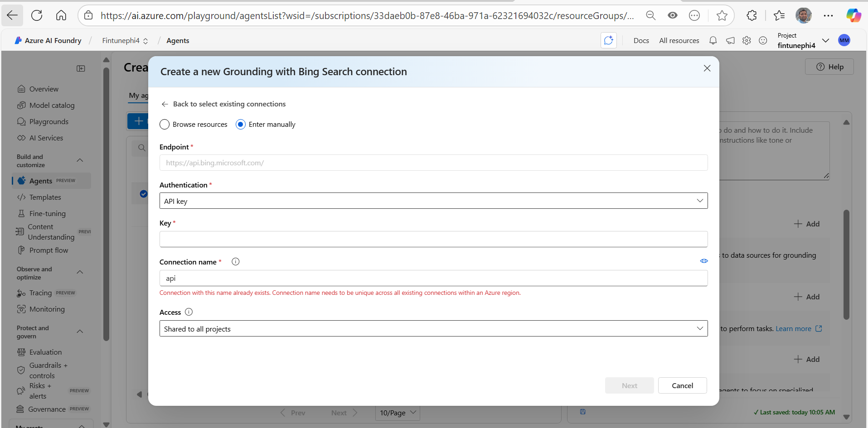Viewport: 868px width, 428px height.
Task: Click the right panel scrollbar thumb
Action: pyautogui.click(x=846, y=264)
